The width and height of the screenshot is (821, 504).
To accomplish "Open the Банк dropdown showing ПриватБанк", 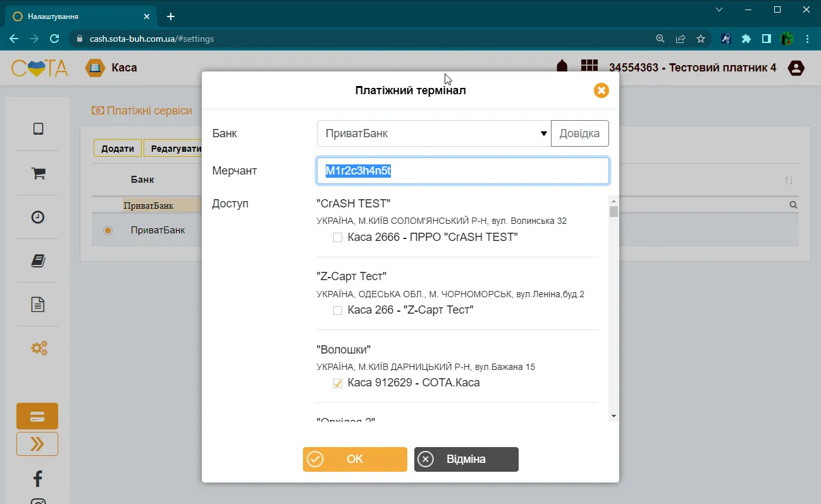I will pyautogui.click(x=434, y=133).
